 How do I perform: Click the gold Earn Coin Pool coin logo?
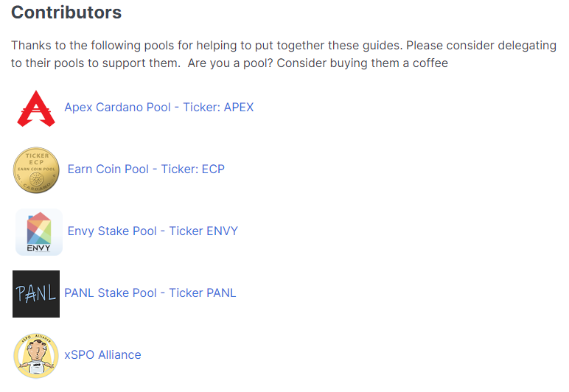coord(36,170)
